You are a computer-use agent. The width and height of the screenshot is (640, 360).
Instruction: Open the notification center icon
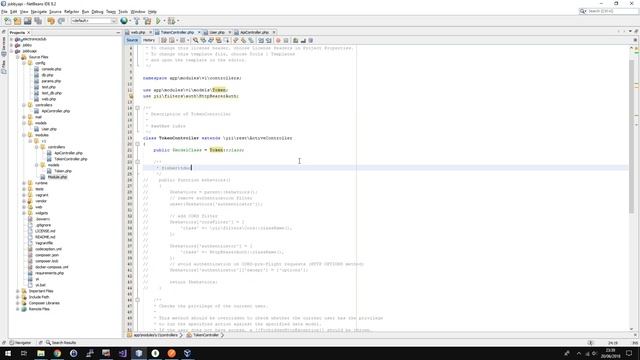pyautogui.click(x=629, y=353)
